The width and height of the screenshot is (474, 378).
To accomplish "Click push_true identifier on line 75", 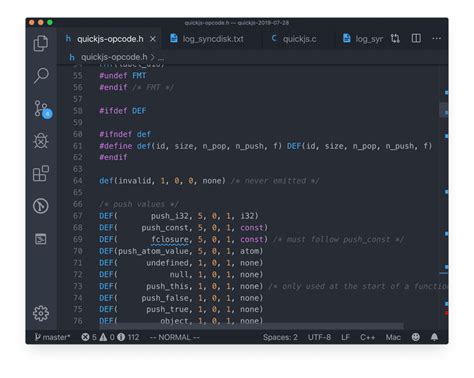I will [168, 309].
